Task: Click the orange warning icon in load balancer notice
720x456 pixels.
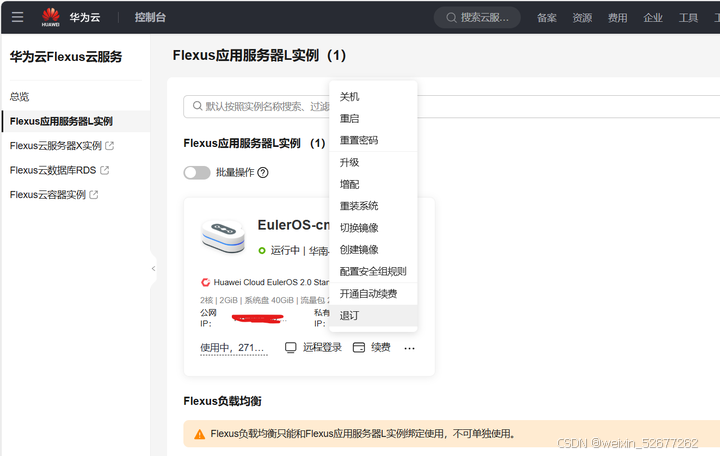Action: click(199, 434)
